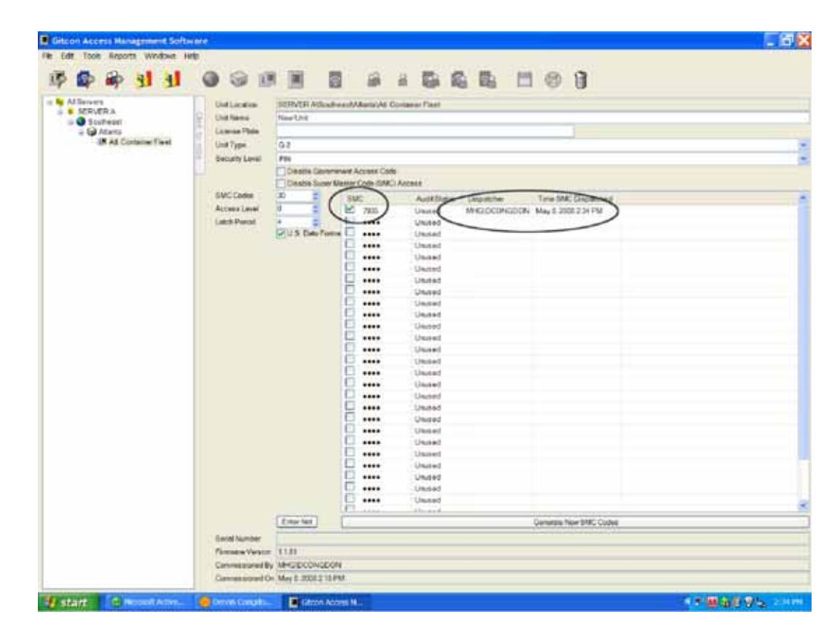Click into the Unit Name field
The height and width of the screenshot is (641, 840).
click(542, 117)
